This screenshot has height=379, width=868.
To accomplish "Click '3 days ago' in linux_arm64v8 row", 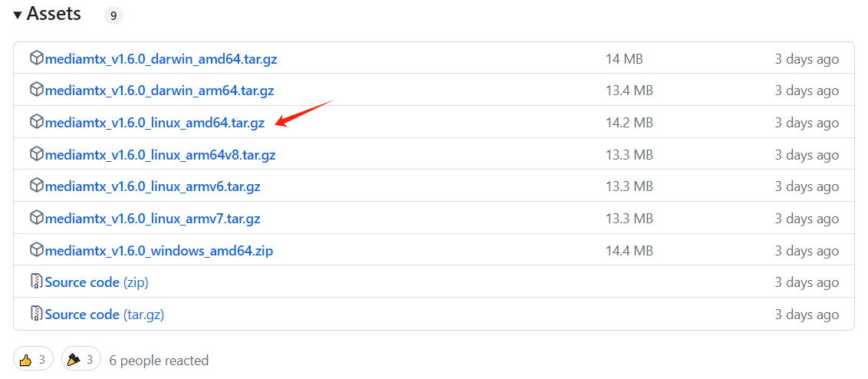I will pyautogui.click(x=807, y=155).
